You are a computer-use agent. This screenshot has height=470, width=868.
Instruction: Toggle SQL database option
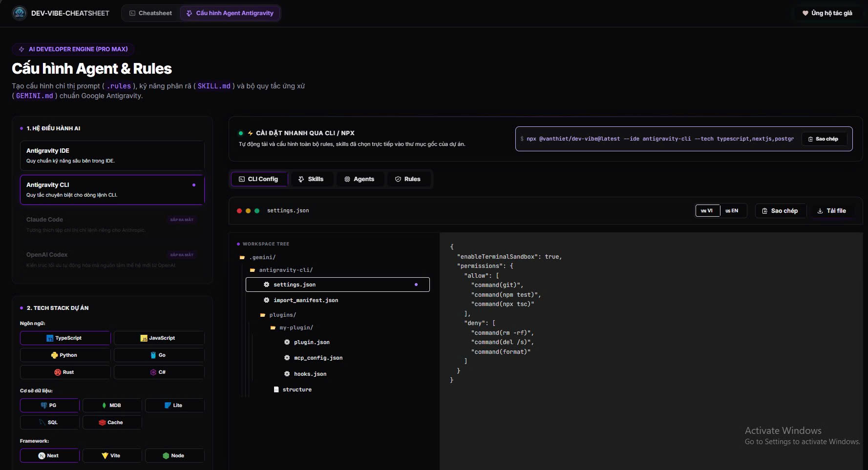coord(49,423)
